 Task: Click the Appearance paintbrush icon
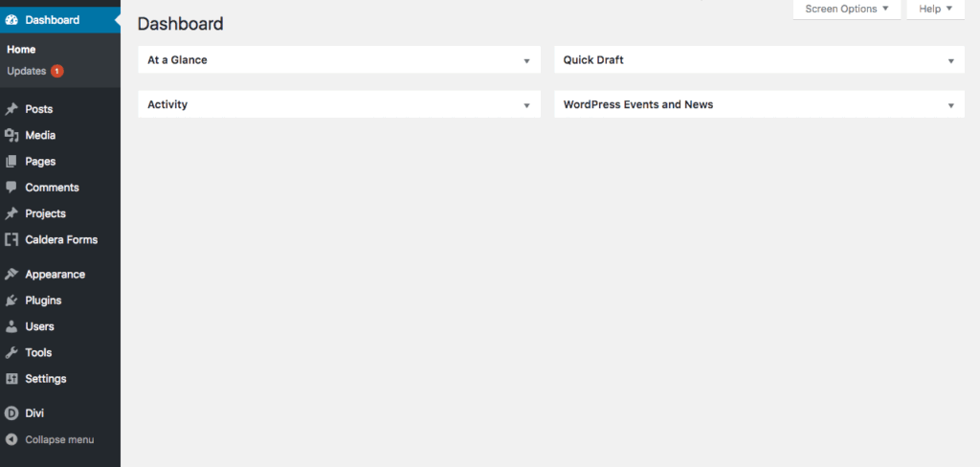point(11,275)
